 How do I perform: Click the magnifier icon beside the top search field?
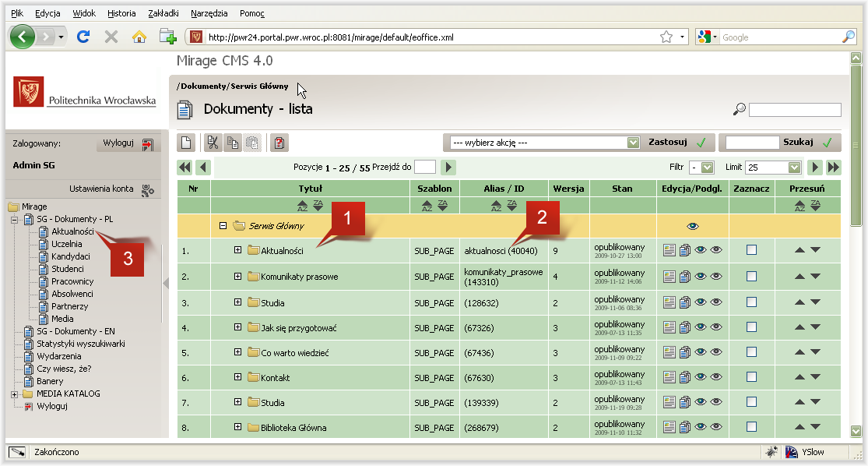739,109
